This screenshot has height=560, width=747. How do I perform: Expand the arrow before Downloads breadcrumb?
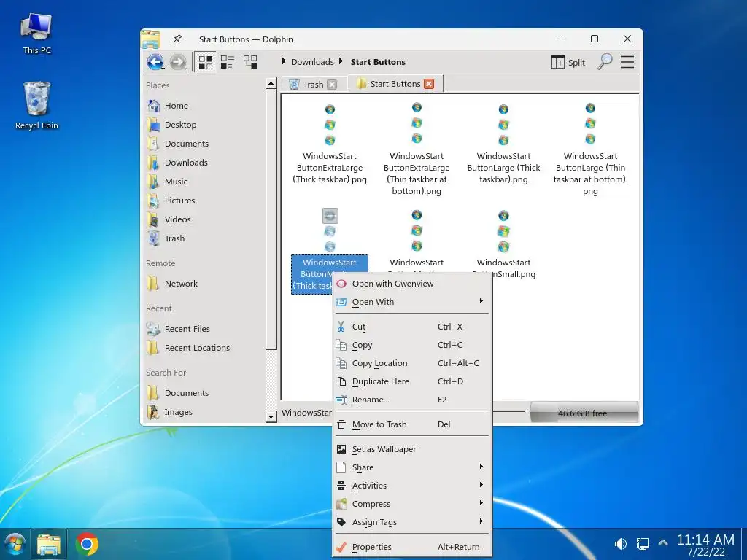(x=284, y=61)
